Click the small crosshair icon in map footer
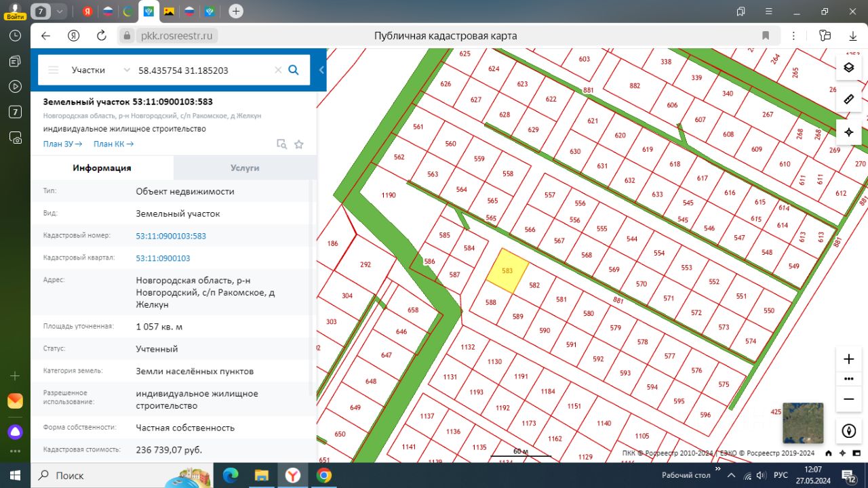The height and width of the screenshot is (488, 868). [842, 453]
